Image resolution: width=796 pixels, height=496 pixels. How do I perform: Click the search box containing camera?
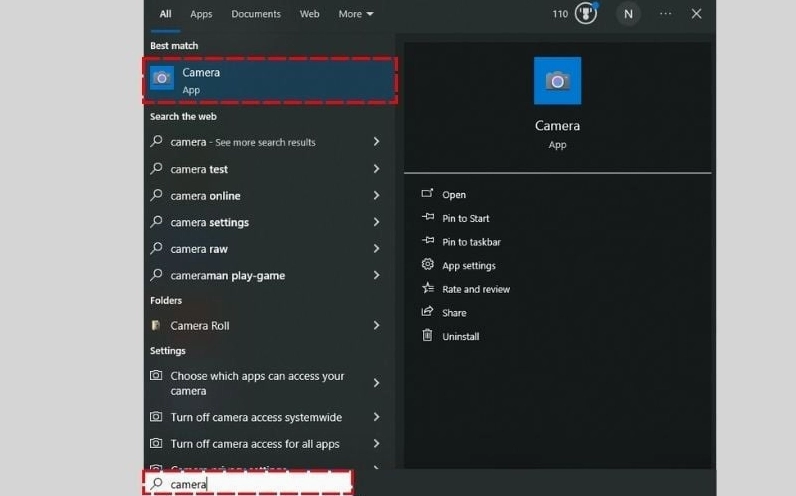[250, 484]
